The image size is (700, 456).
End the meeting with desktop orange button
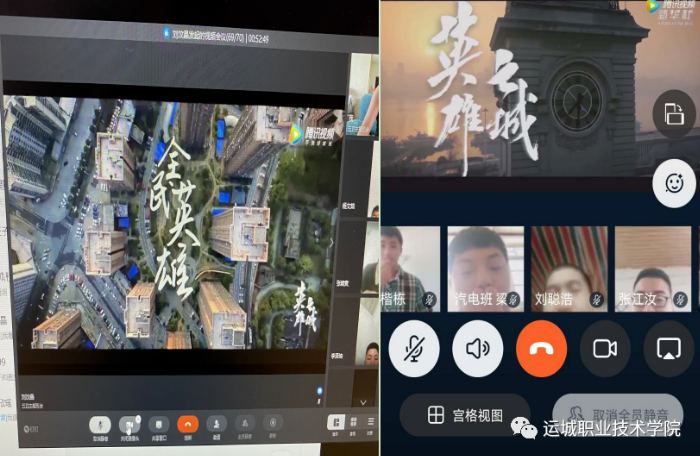(187, 424)
